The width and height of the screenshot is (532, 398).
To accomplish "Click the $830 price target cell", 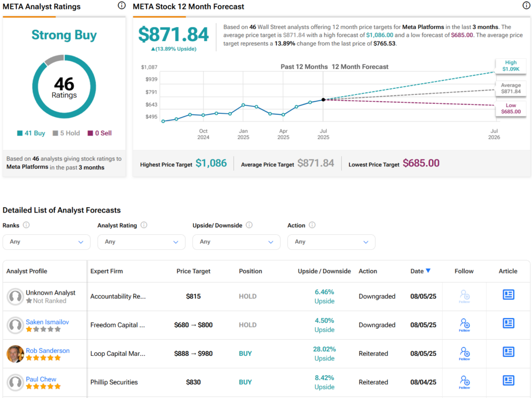I will pyautogui.click(x=193, y=382).
